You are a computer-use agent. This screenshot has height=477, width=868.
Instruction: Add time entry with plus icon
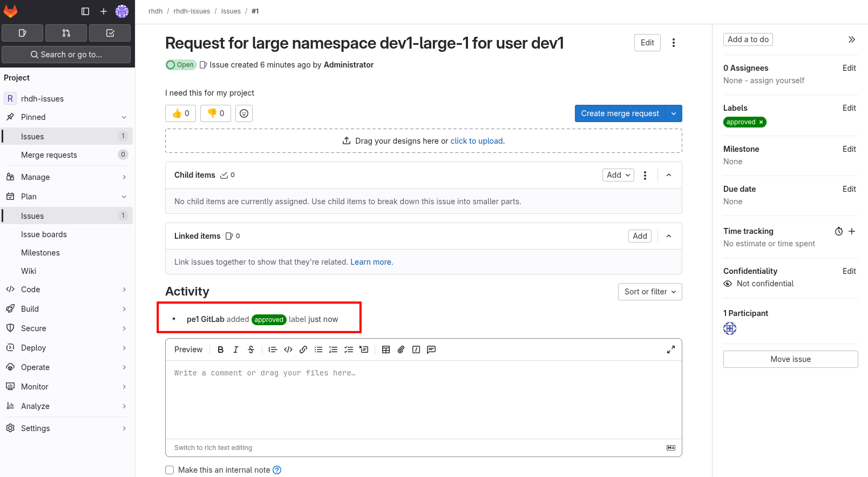click(852, 231)
